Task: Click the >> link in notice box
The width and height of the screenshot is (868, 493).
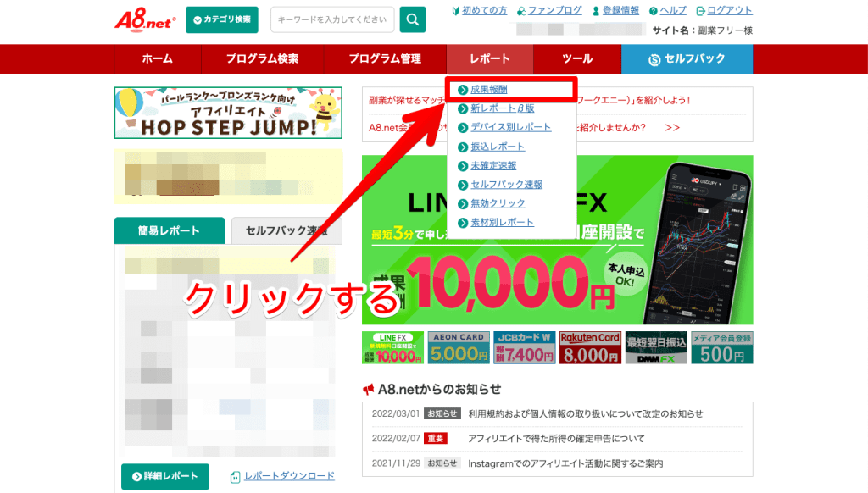Action: [x=672, y=128]
